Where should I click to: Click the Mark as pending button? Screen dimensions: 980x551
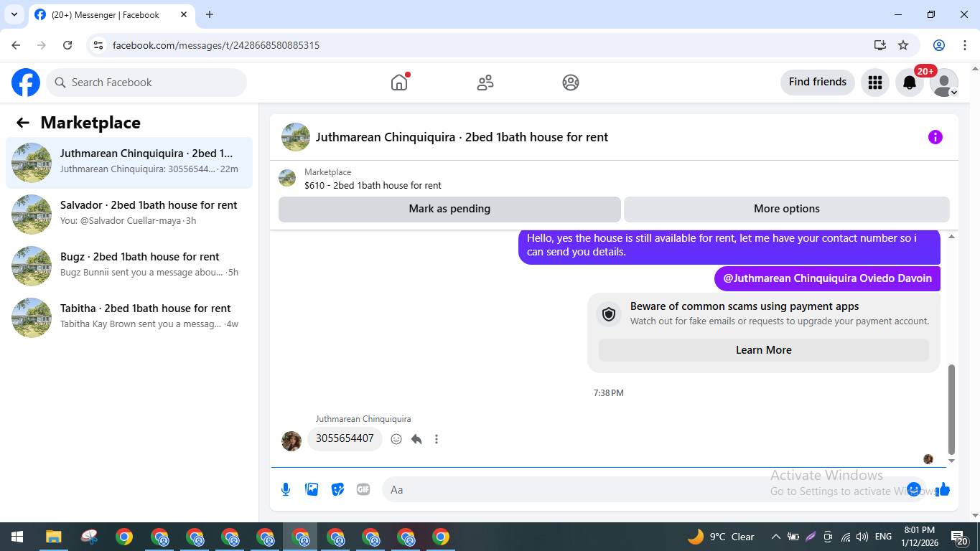[449, 209]
